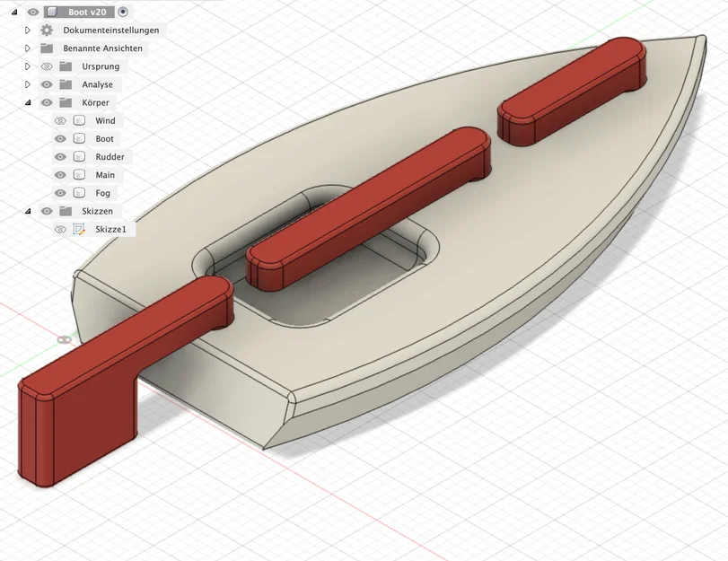
Task: Hide the Analyse folder
Action: 47,84
